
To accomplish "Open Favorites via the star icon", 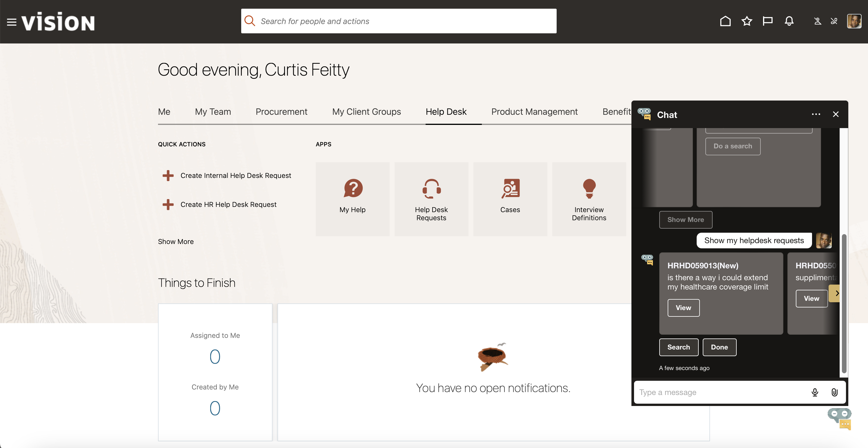I will pos(747,21).
